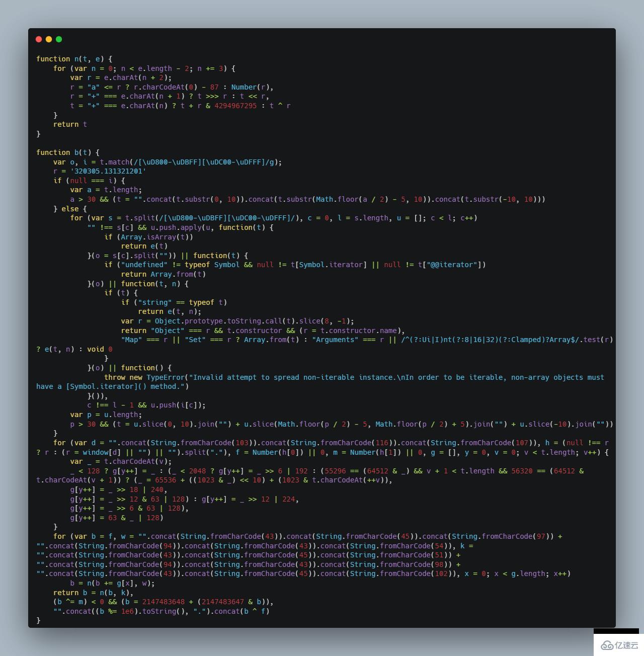The height and width of the screenshot is (656, 644).
Task: Click the 'return Array.from(t)' line
Action: pos(164,274)
